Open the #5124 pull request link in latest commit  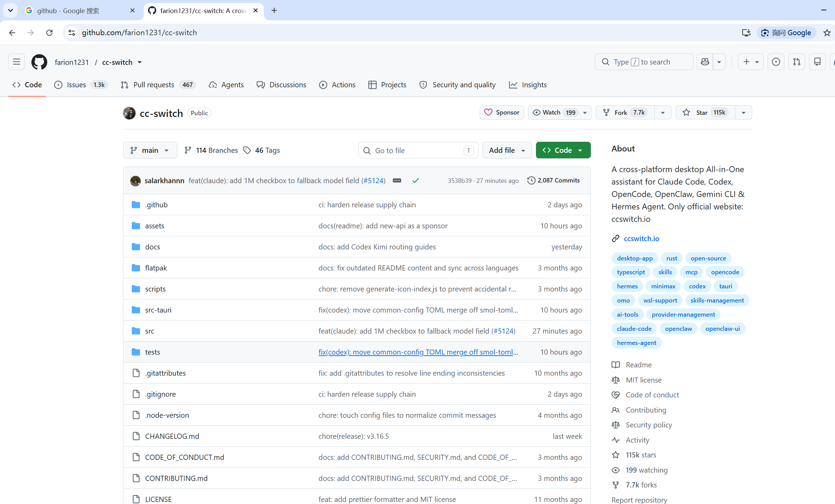point(373,181)
